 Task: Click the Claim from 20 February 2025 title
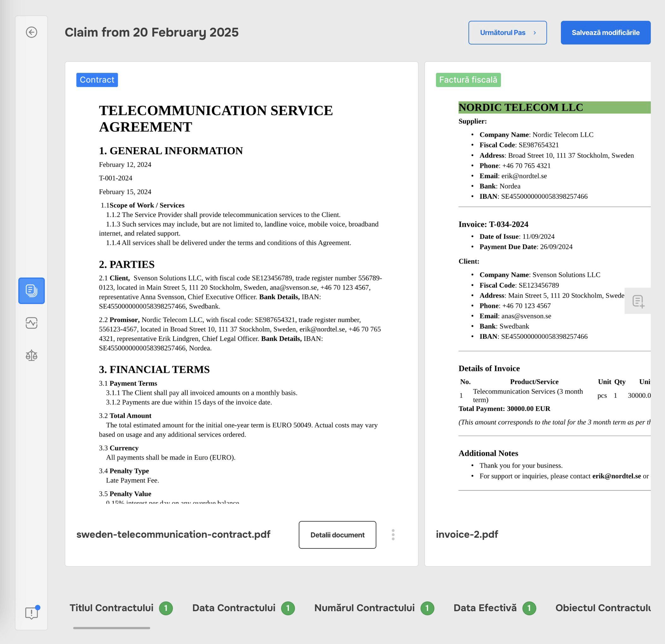[152, 32]
